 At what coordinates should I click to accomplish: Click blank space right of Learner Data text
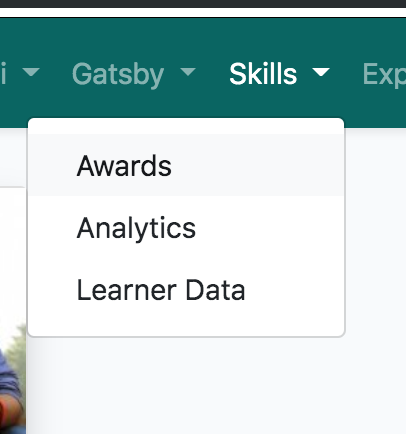295,289
